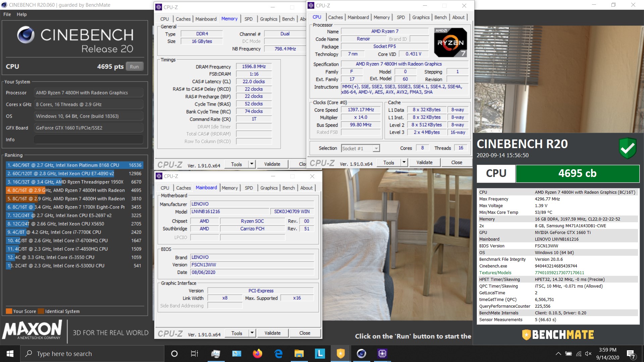This screenshot has width=644, height=362.
Task: Click the DRAM Frequency value 1596.8 MHz
Action: click(x=254, y=67)
